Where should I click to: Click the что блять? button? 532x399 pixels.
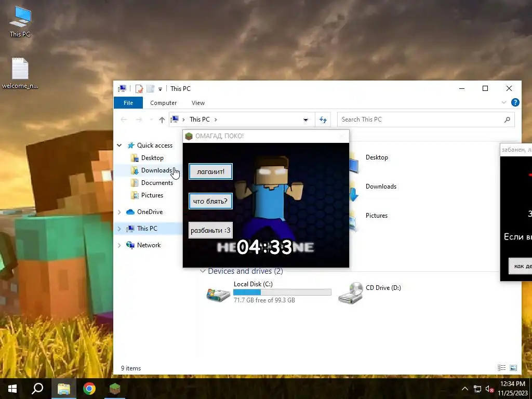pyautogui.click(x=211, y=201)
